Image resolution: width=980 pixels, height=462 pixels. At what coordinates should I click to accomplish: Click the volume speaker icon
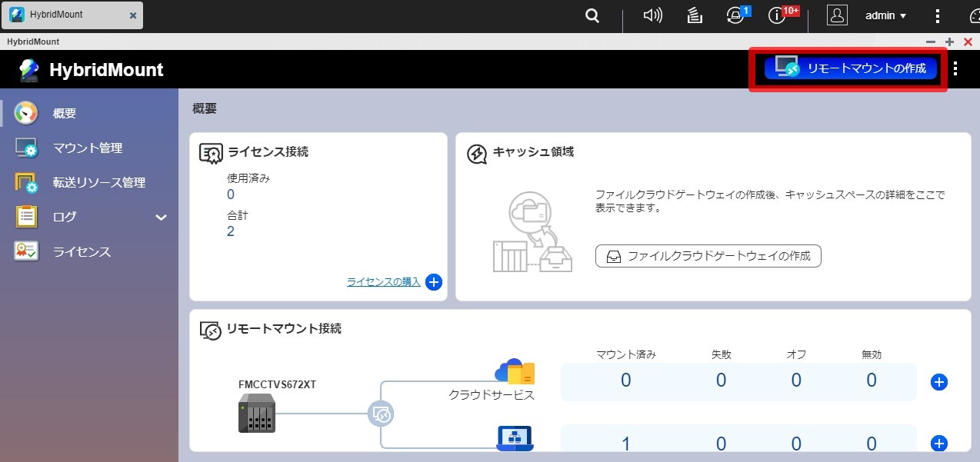pos(652,15)
